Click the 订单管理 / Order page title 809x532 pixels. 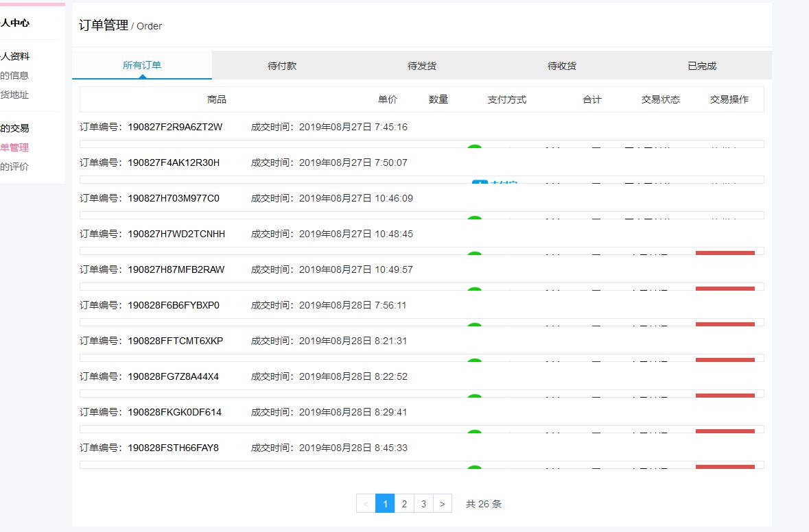(x=120, y=25)
